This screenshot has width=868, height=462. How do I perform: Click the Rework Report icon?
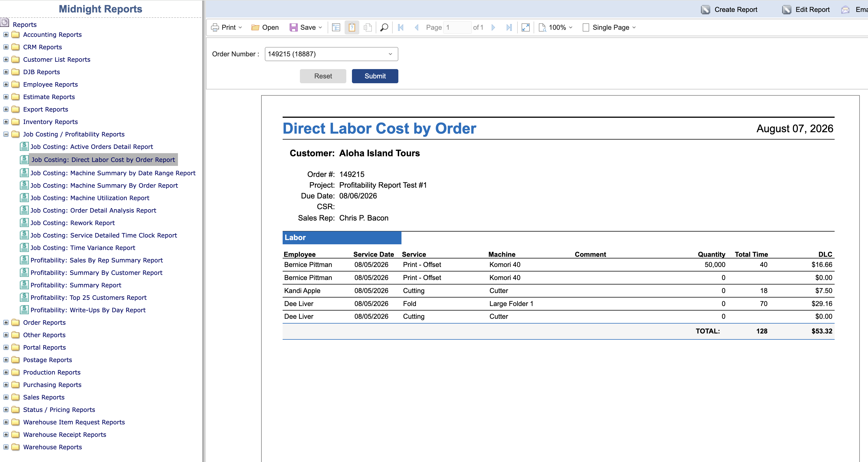tap(24, 223)
